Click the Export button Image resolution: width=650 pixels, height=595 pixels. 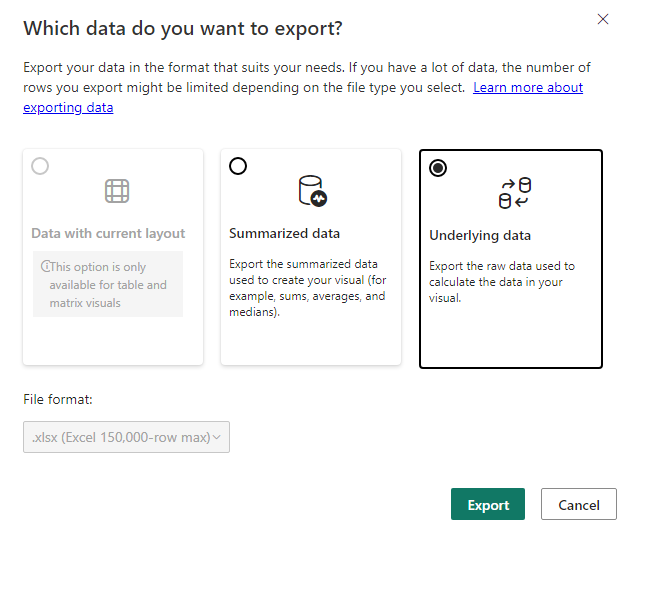point(488,505)
